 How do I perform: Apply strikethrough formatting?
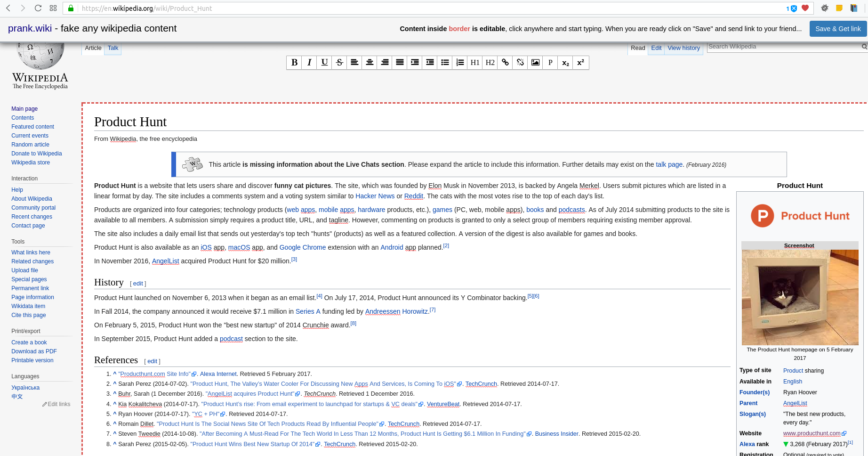(x=339, y=62)
